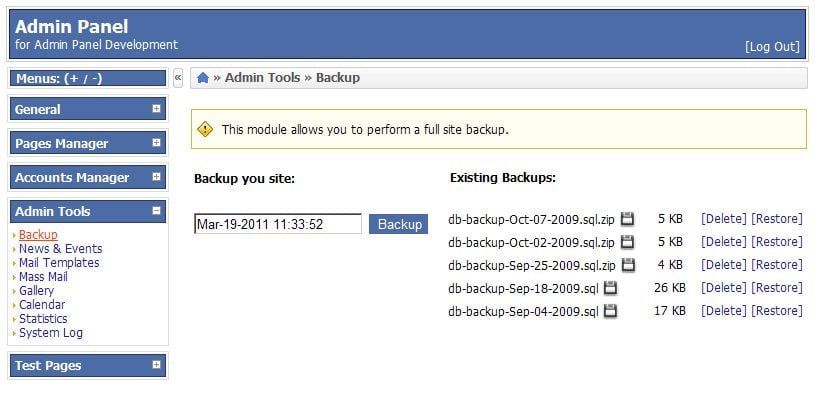Image resolution: width=815 pixels, height=405 pixels.
Task: Download the db-backup-Sep-25-2009.sql.zip disk icon
Action: tap(628, 265)
